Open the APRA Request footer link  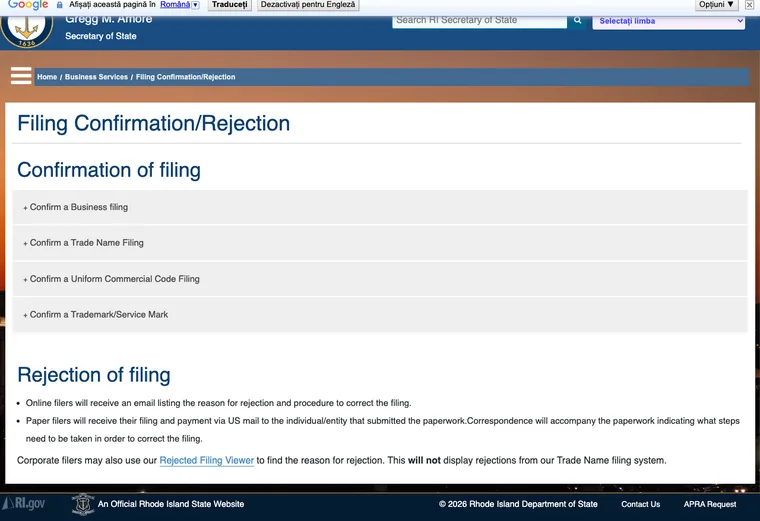tap(710, 504)
